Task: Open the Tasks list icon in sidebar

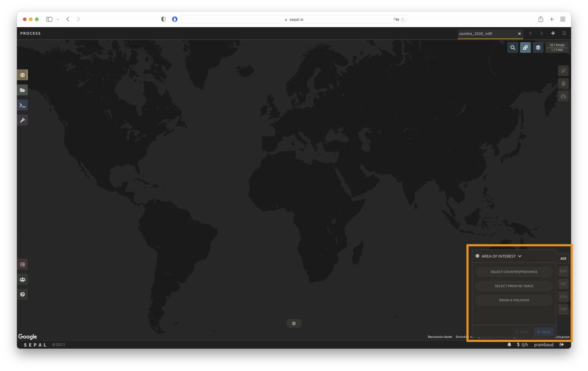Action: pos(22,264)
